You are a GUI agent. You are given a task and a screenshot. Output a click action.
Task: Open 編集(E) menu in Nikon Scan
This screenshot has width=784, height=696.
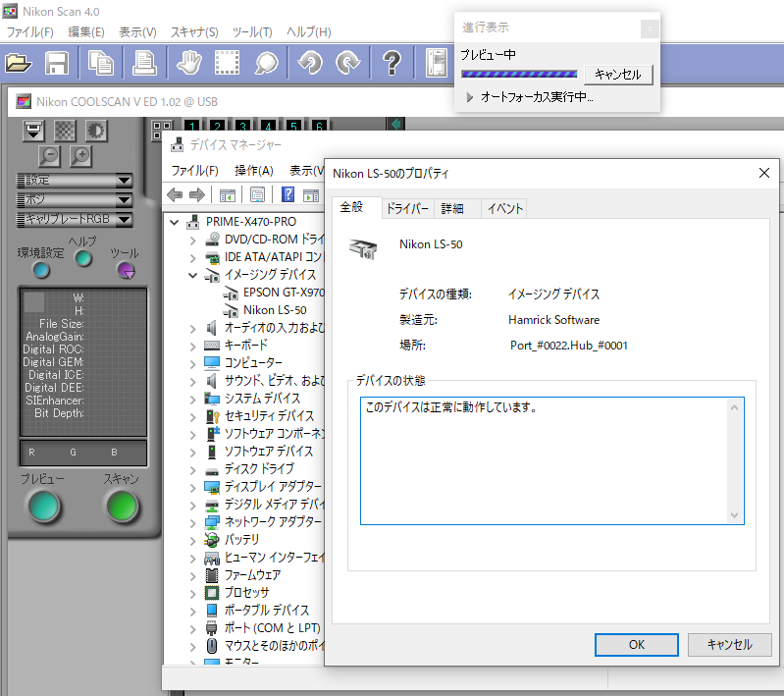(86, 32)
